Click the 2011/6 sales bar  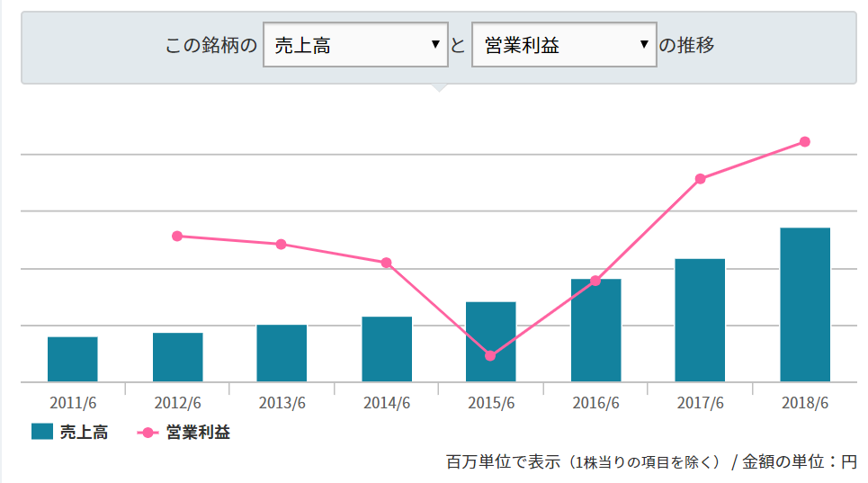pyautogui.click(x=73, y=360)
